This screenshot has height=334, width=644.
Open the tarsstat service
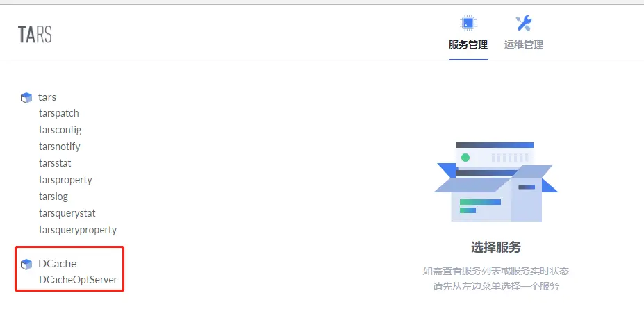point(55,163)
